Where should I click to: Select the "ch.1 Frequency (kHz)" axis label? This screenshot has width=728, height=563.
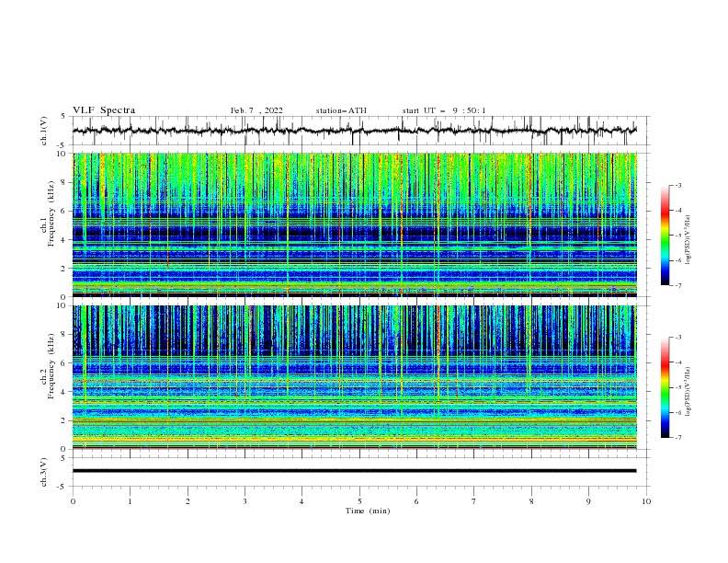pyautogui.click(x=48, y=212)
